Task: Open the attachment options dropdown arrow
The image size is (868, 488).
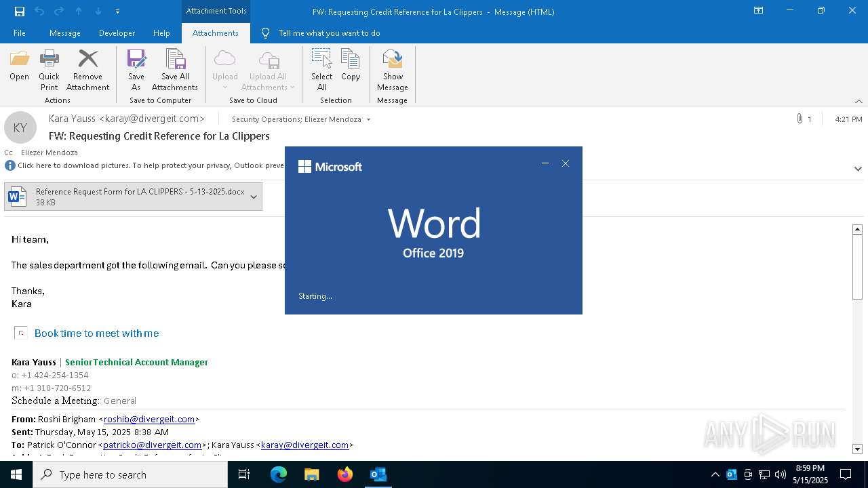Action: click(x=254, y=197)
